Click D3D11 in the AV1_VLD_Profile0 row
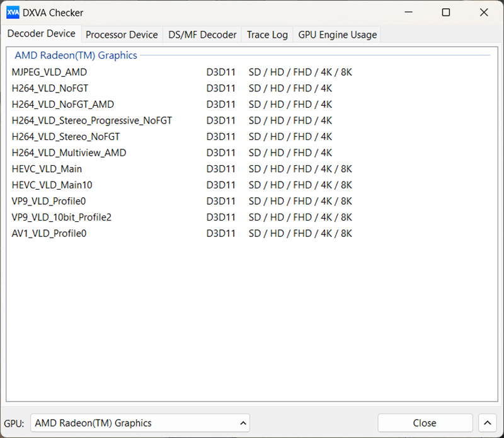 pyautogui.click(x=221, y=233)
